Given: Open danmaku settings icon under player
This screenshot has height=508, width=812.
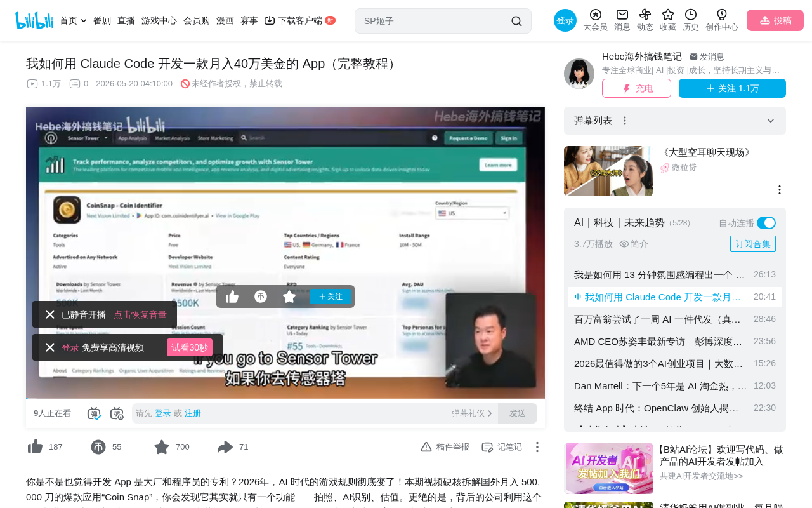Looking at the screenshot, I should [117, 413].
